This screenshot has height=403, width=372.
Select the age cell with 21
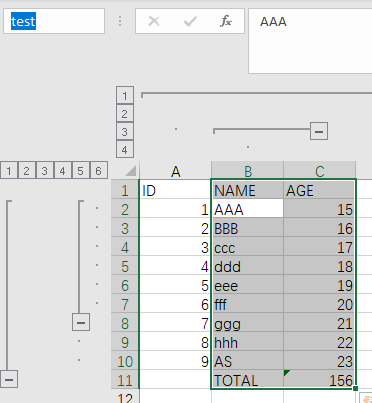320,323
